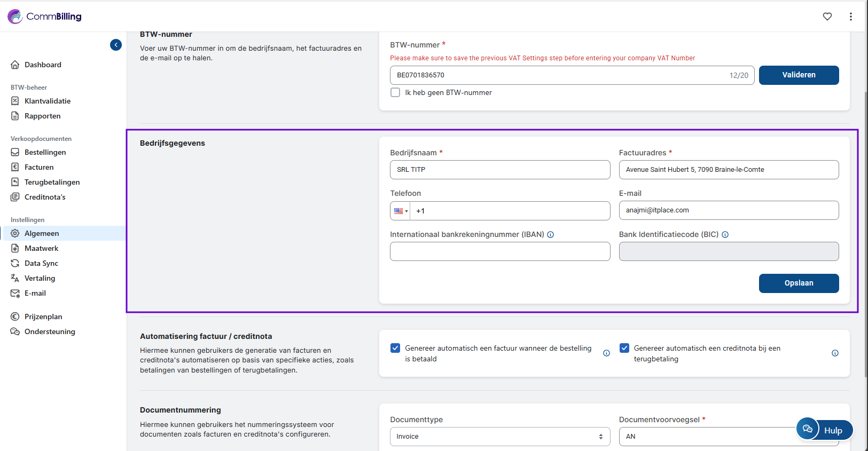The width and height of the screenshot is (868, 451).
Task: Open Facturen in the sidebar
Action: click(39, 167)
